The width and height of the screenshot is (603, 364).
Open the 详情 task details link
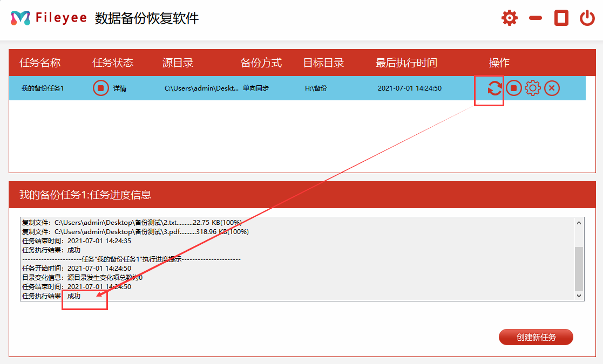click(119, 88)
